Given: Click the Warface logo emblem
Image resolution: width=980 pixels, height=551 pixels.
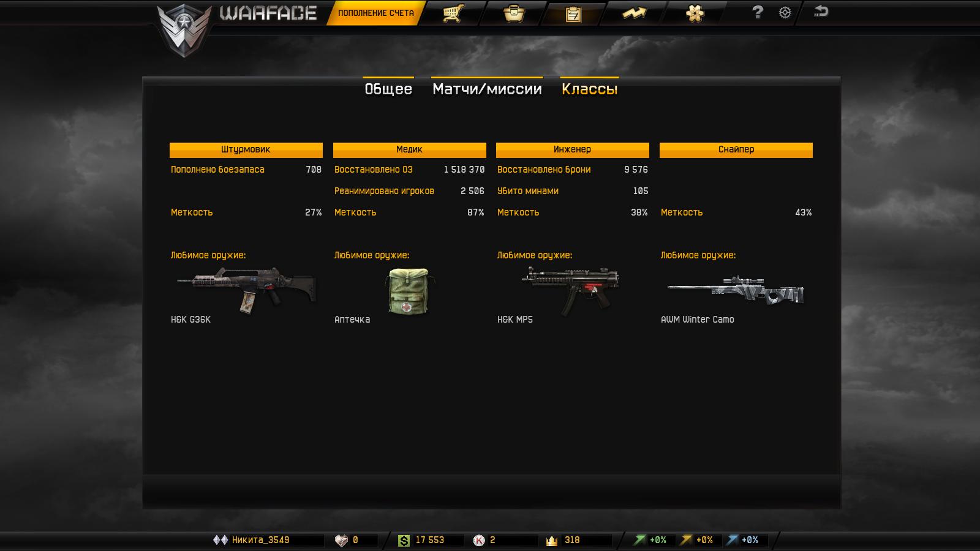Looking at the screenshot, I should pyautogui.click(x=184, y=31).
